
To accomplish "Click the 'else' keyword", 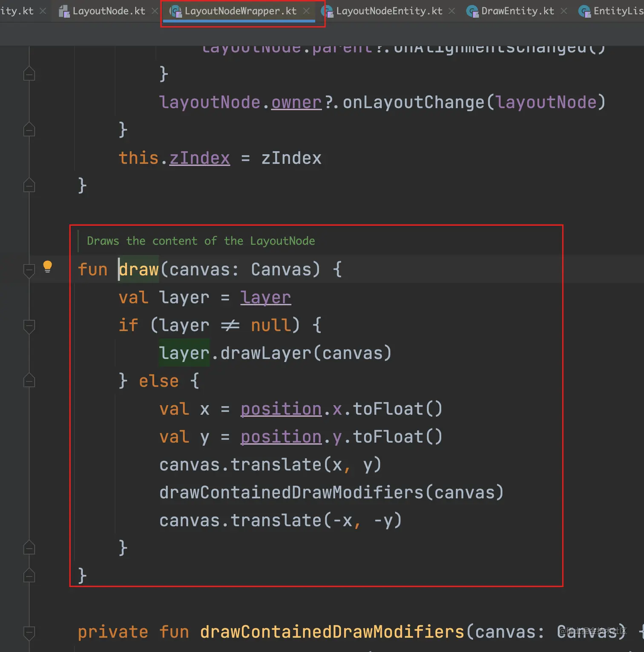I will [159, 381].
